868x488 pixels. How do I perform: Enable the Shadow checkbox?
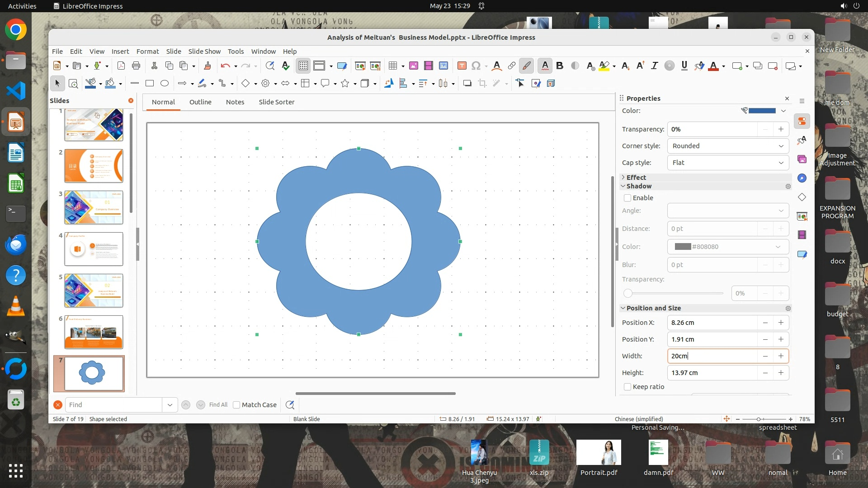click(627, 198)
